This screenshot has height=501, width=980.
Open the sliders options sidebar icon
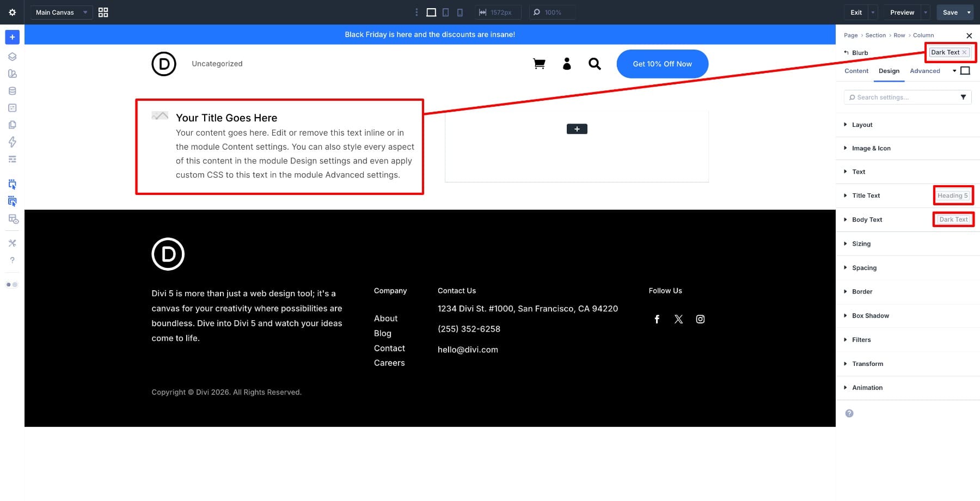click(x=12, y=159)
